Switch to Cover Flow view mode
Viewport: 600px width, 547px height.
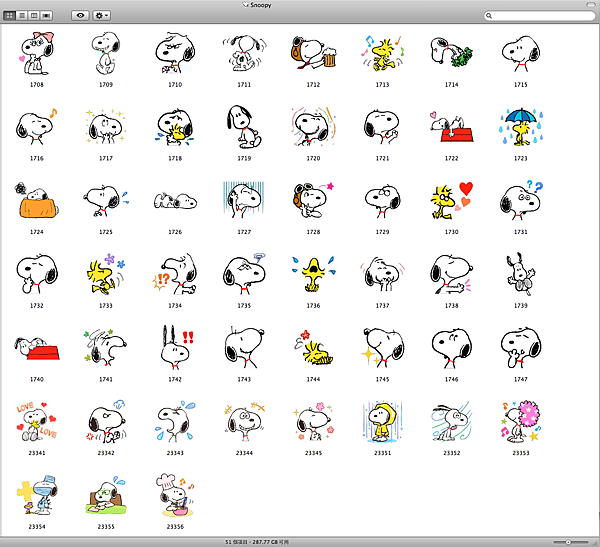pos(46,16)
